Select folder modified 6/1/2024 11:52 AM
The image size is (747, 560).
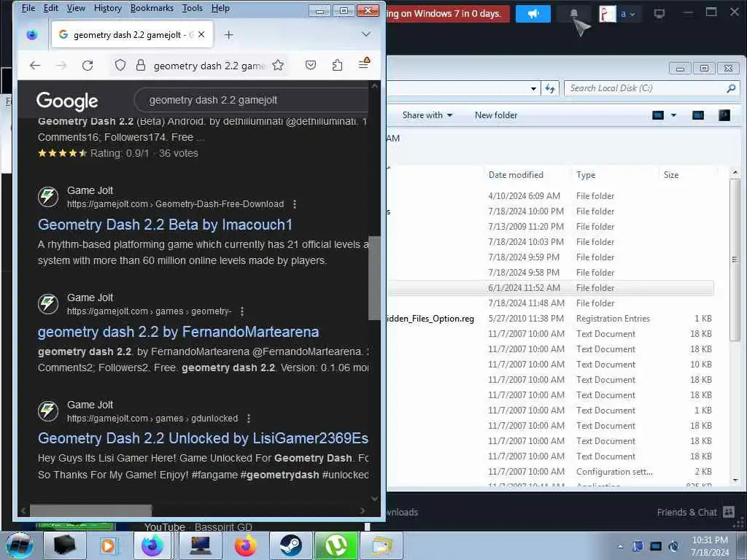click(x=550, y=288)
